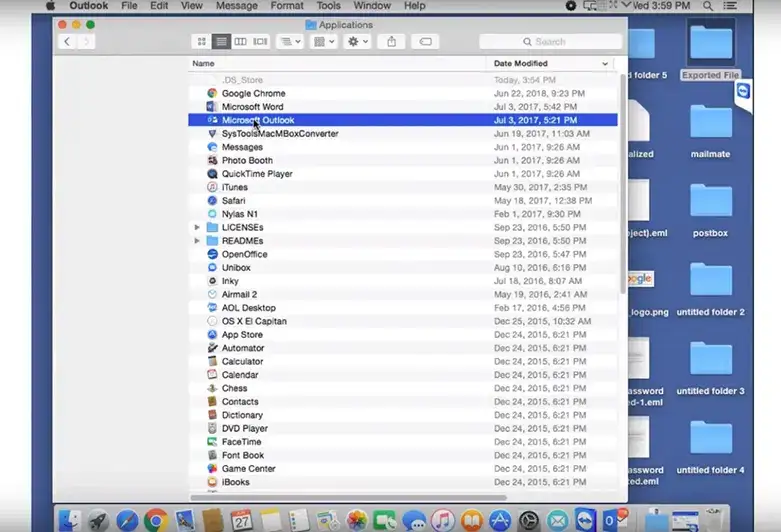Select Airmail 2 app
Image resolution: width=781 pixels, height=532 pixels.
(x=402, y=294)
